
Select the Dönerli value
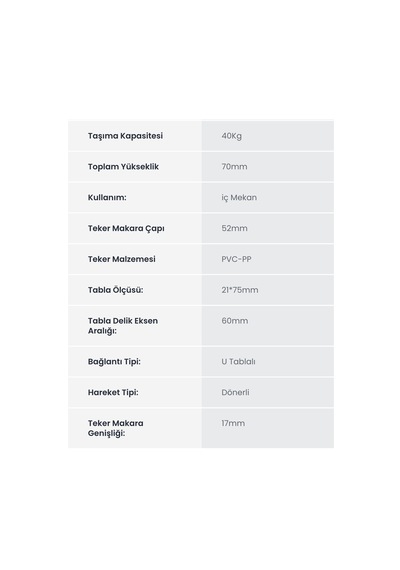pos(235,393)
